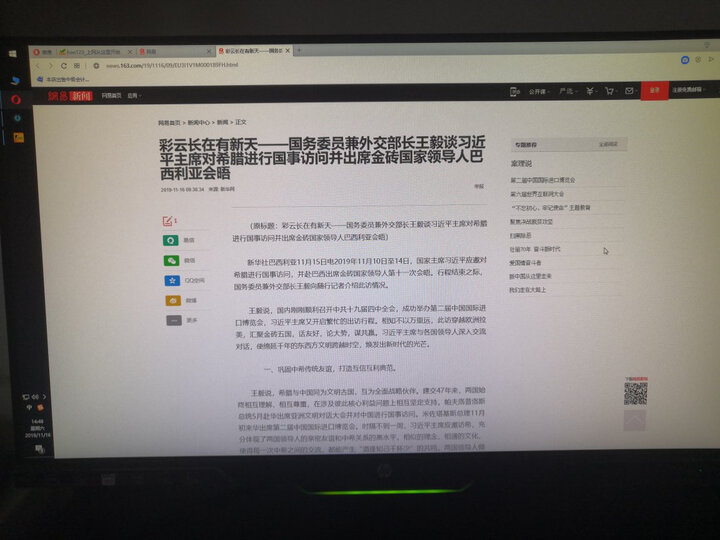Screen dimensions: 720x540
Task: Switch to the first Opera tab
Action: (x=43, y=52)
